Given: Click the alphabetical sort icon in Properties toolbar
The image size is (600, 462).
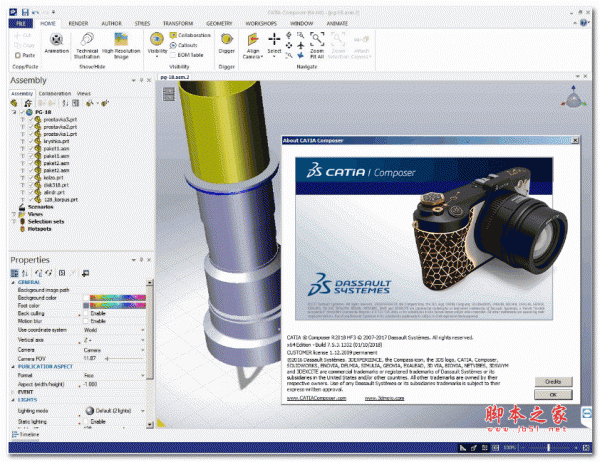Looking at the screenshot, I should click(x=25, y=273).
